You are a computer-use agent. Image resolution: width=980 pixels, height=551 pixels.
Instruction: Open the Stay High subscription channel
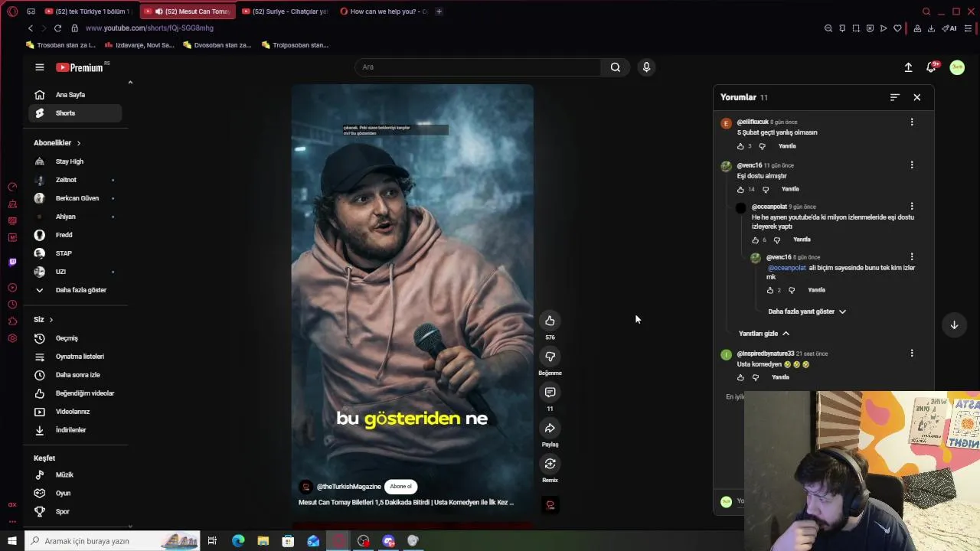(75, 161)
